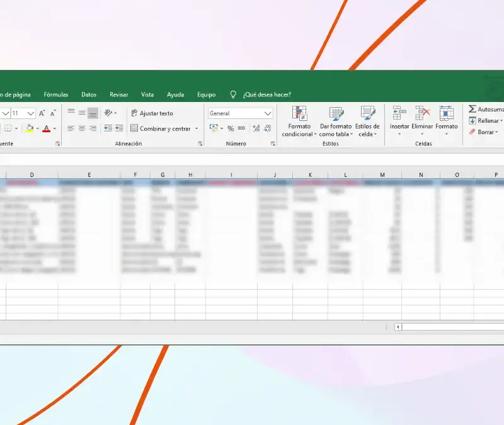Select column M header
The image size is (504, 425).
click(x=382, y=175)
